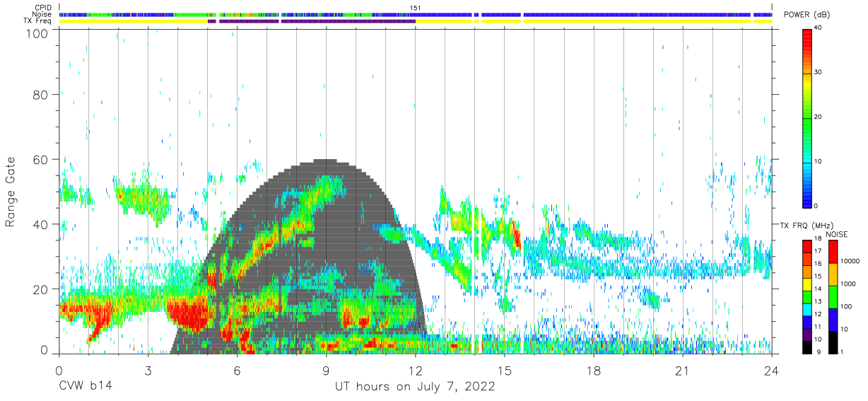
Task: Click the 'UT hours on July 7, 2022' label
Action: (415, 387)
